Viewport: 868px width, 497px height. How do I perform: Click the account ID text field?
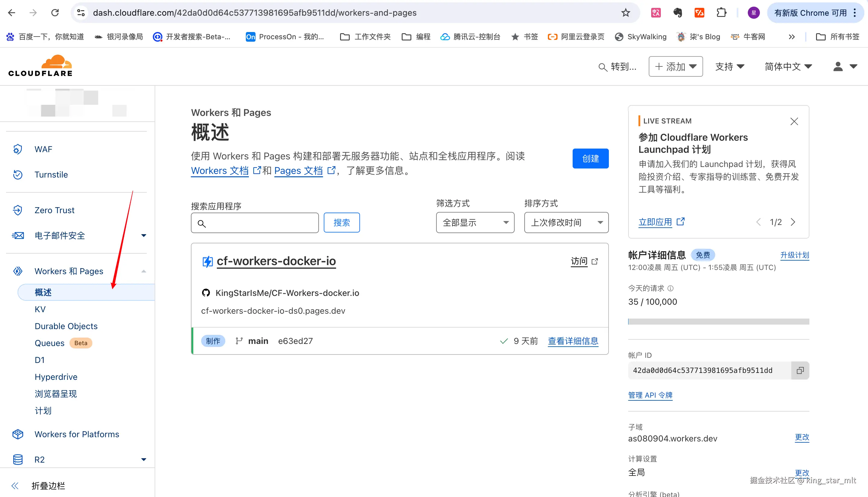pos(709,370)
